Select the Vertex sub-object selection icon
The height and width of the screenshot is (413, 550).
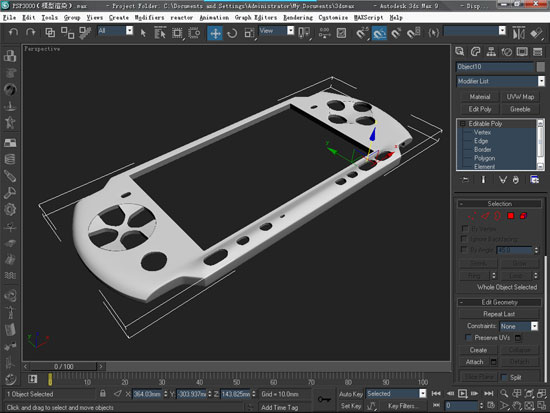(x=472, y=216)
